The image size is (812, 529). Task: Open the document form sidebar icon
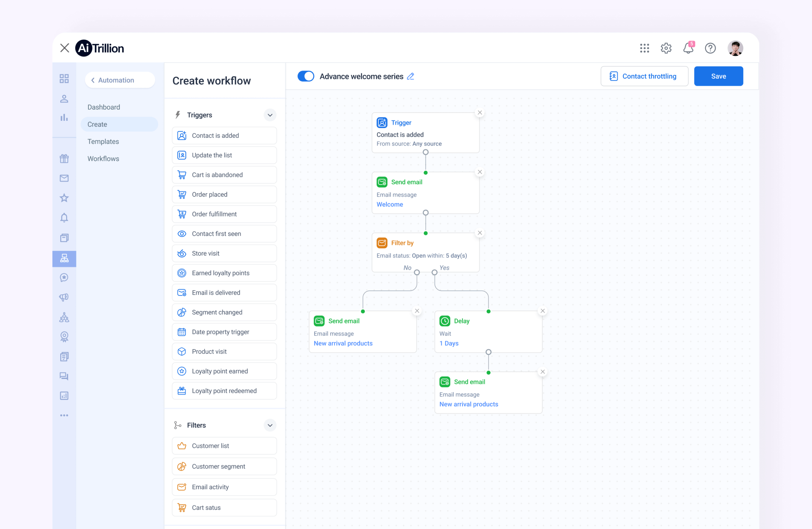click(x=64, y=357)
